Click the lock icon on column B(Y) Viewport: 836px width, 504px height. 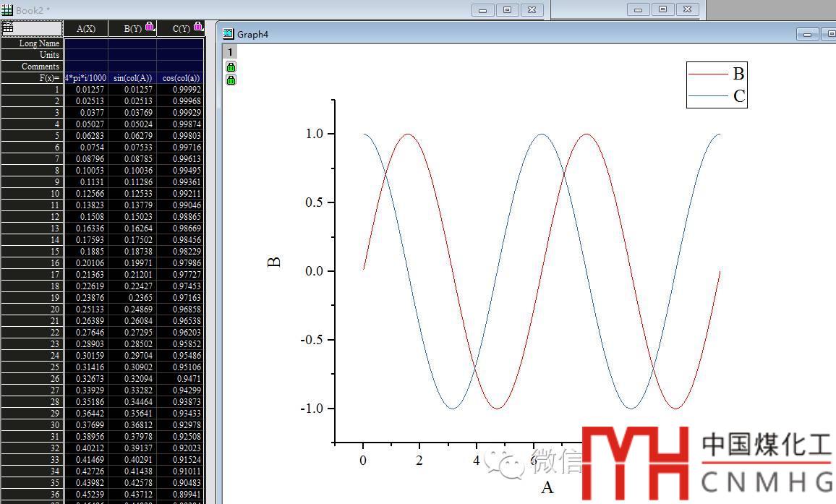(150, 27)
